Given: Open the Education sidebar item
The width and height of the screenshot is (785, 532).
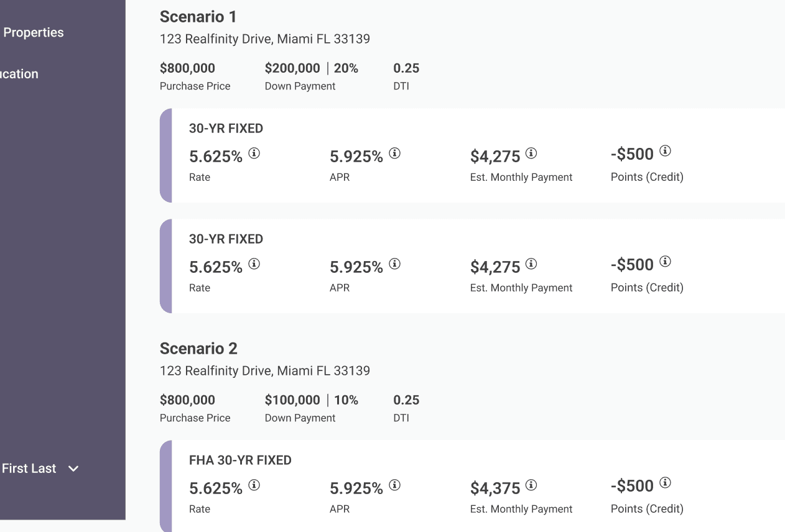Looking at the screenshot, I should click(19, 74).
